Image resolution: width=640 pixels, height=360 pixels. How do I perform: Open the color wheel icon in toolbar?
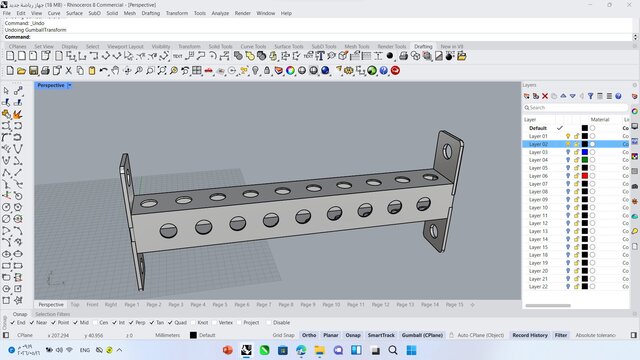coord(290,71)
